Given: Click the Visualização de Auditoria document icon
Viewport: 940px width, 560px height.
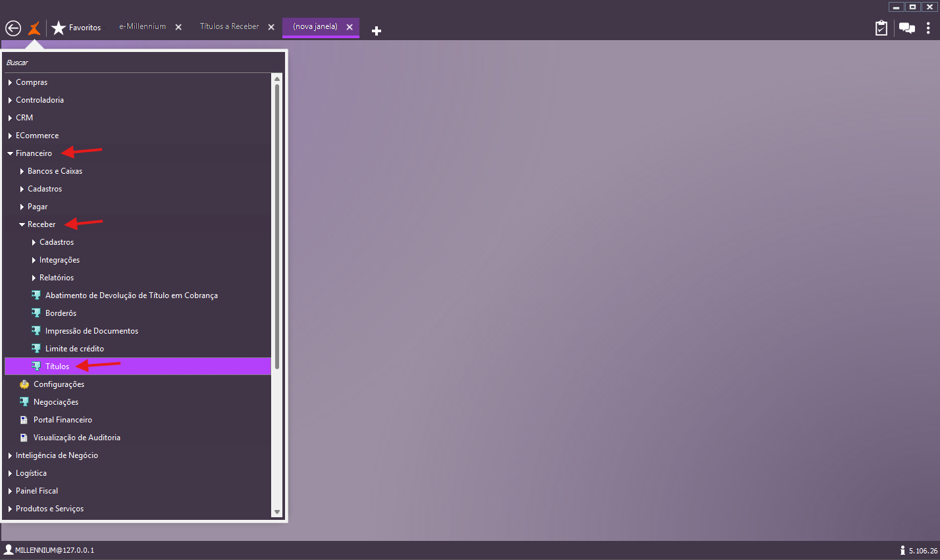Looking at the screenshot, I should [24, 437].
